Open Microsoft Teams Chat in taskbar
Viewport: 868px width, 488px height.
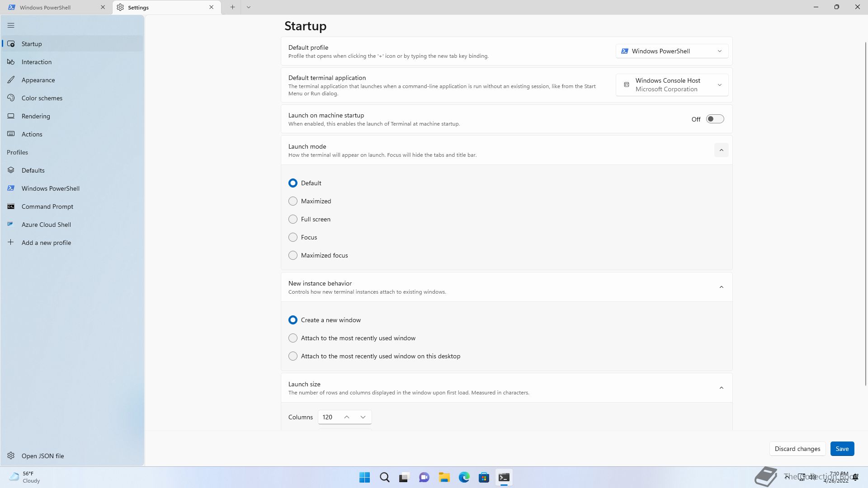coord(424,478)
